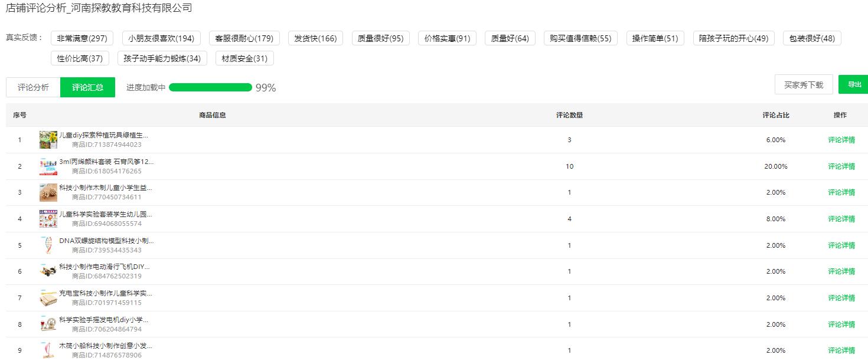Open 评论详情 for the DNA model row
The height and width of the screenshot is (361, 868).
(841, 245)
